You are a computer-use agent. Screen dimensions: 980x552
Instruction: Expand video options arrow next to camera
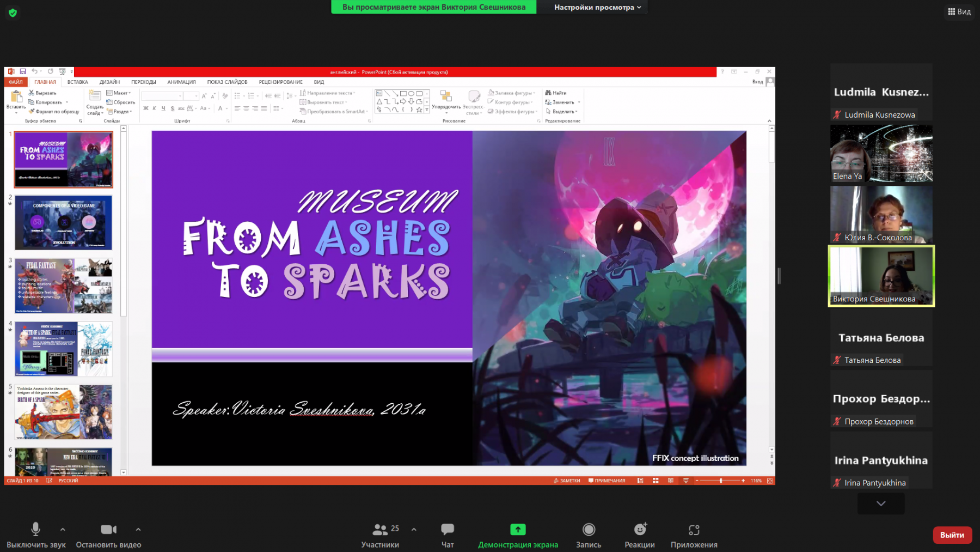pos(138,529)
